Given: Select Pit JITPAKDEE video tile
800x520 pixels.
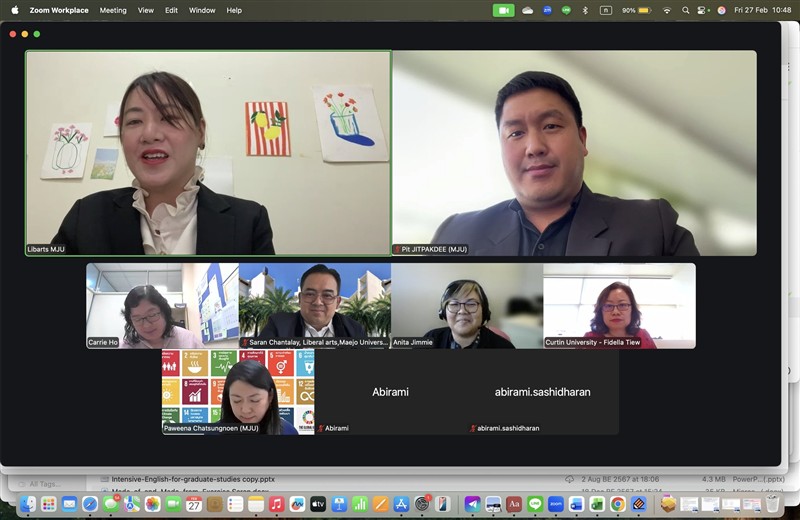Looking at the screenshot, I should (x=574, y=153).
